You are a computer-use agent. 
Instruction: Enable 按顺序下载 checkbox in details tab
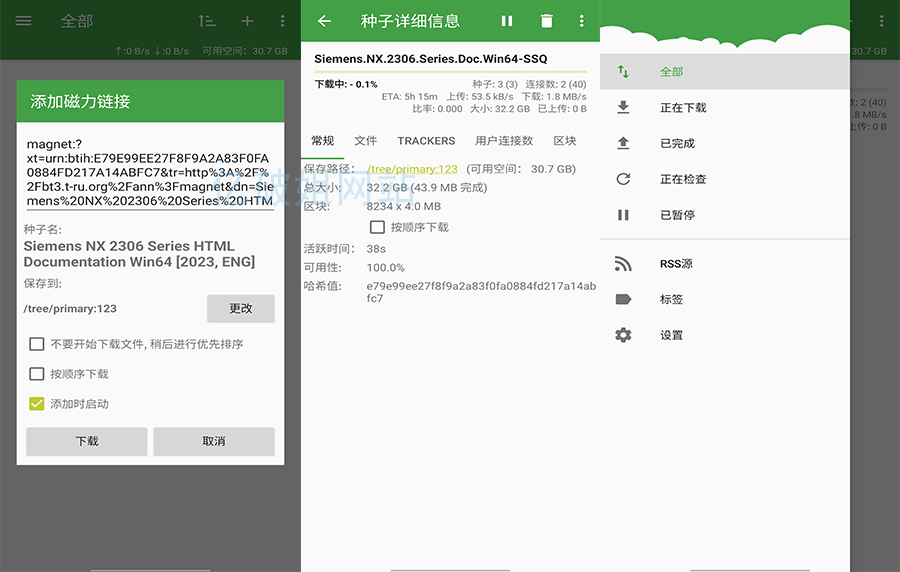click(377, 227)
